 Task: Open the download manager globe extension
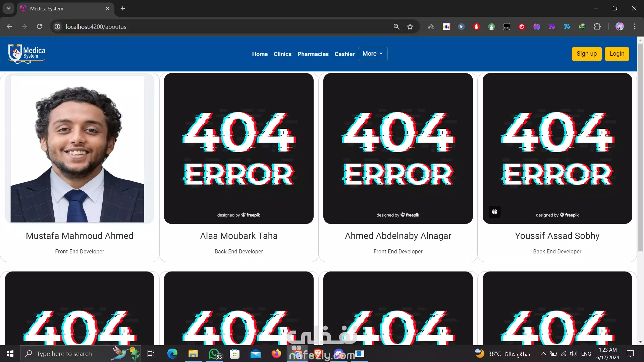coord(582,26)
